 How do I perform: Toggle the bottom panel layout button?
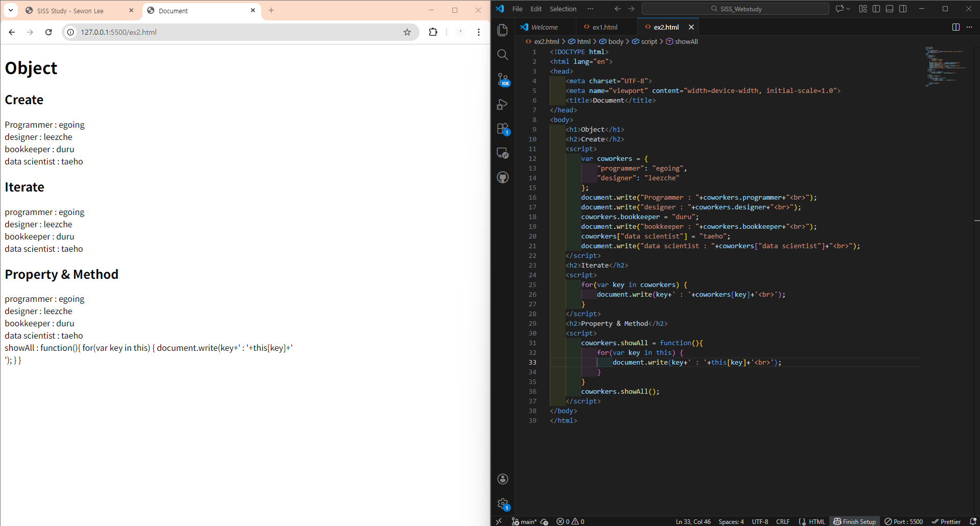click(890, 9)
